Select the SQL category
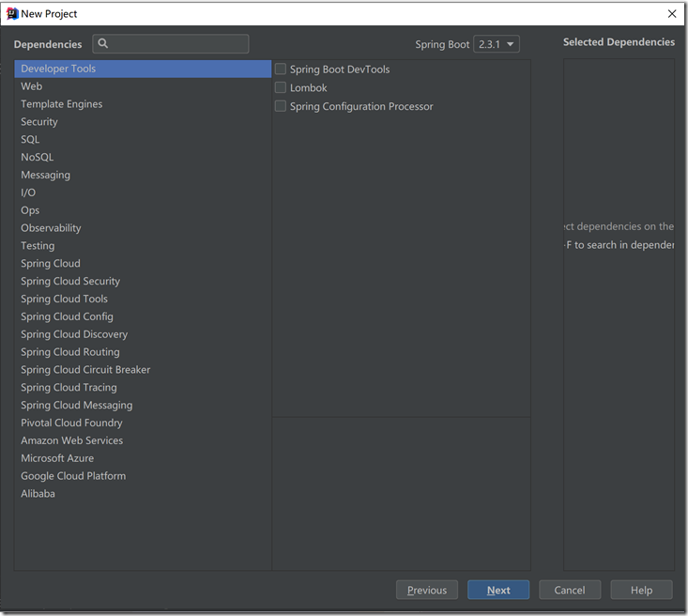 pos(143,140)
